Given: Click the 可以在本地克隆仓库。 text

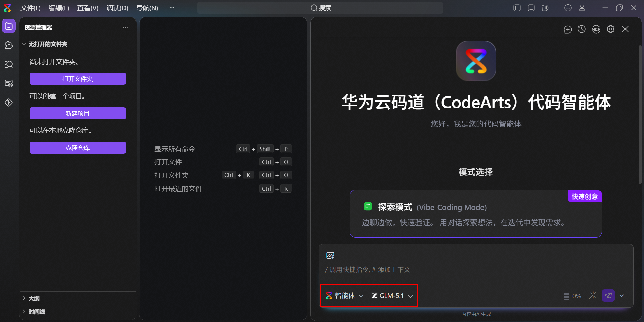Looking at the screenshot, I should pyautogui.click(x=61, y=130).
